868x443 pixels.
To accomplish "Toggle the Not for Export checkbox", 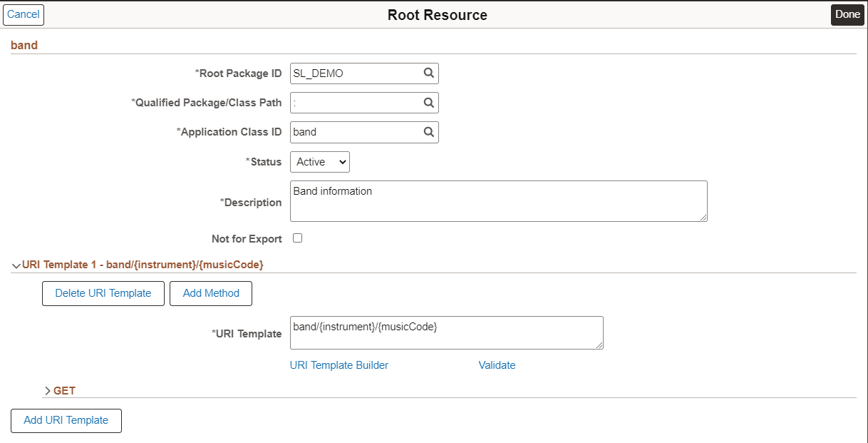I will (x=297, y=238).
